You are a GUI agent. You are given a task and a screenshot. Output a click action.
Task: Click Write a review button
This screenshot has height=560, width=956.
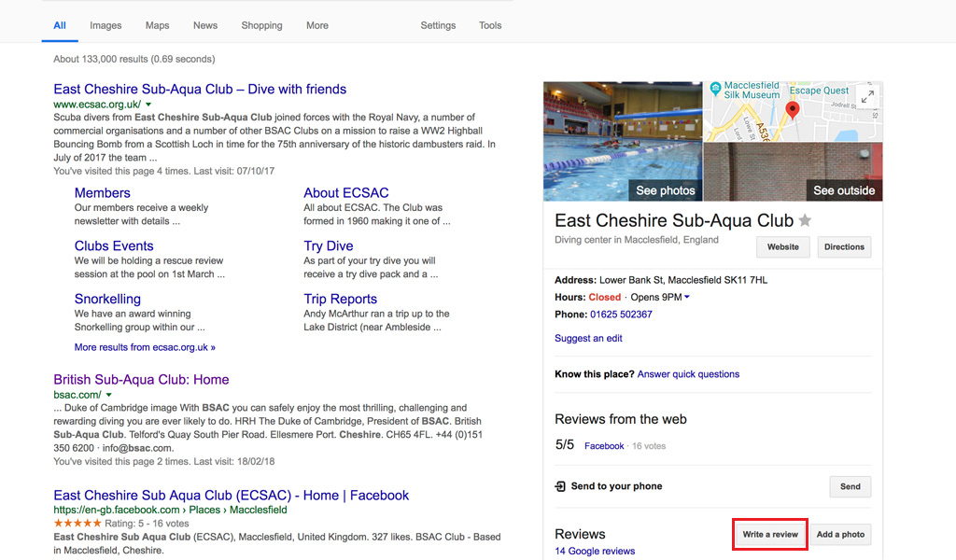coord(770,535)
